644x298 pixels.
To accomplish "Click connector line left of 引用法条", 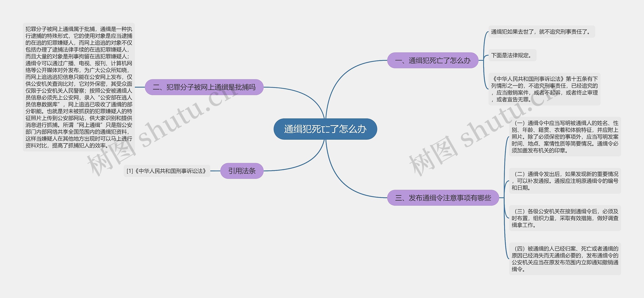I will 215,171.
